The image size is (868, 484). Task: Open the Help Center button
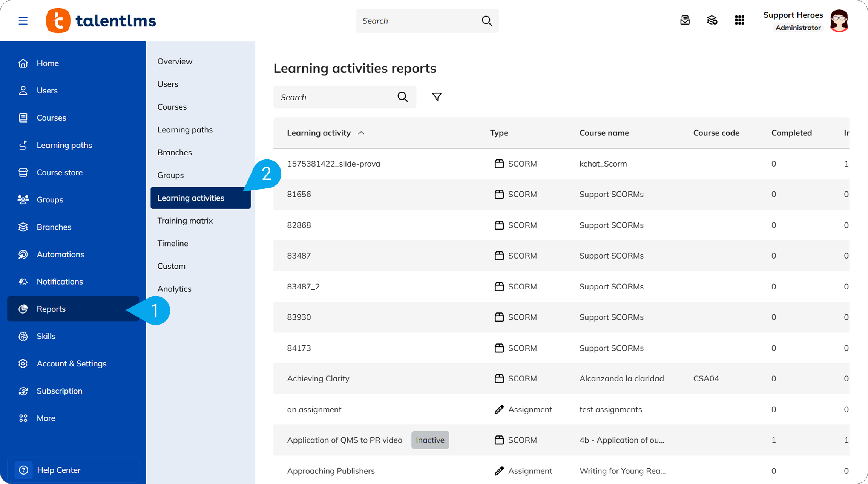point(73,470)
